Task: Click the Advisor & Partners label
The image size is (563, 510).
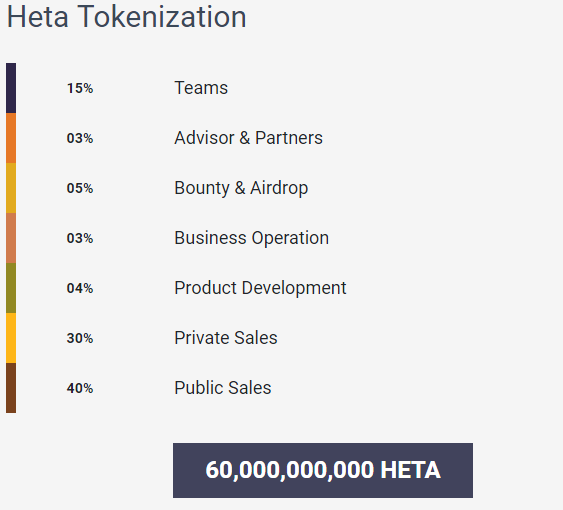Action: 248,138
